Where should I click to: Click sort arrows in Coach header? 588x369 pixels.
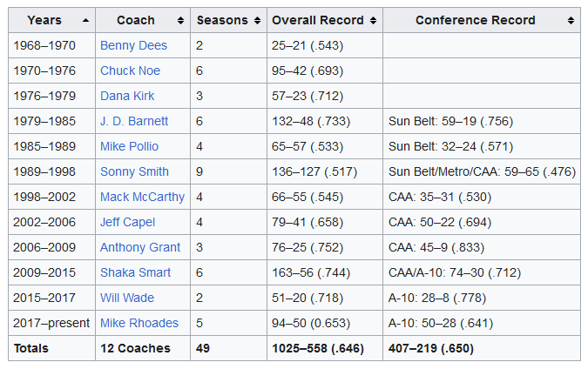pos(180,20)
